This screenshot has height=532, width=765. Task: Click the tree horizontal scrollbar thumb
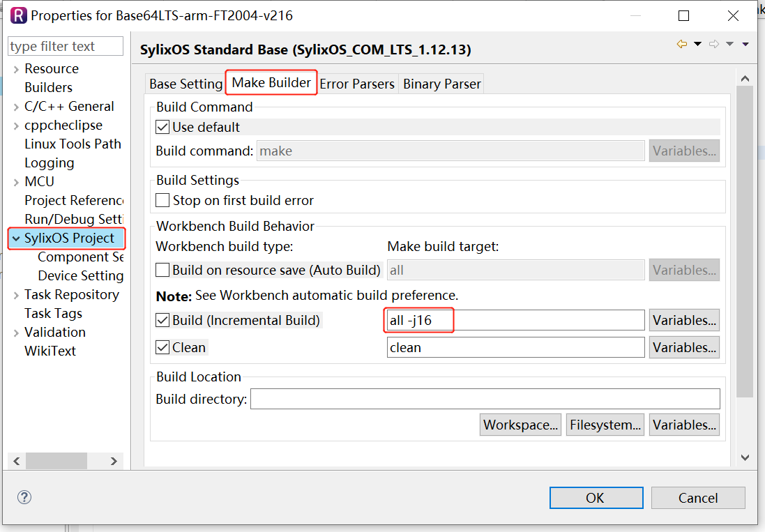[x=56, y=461]
